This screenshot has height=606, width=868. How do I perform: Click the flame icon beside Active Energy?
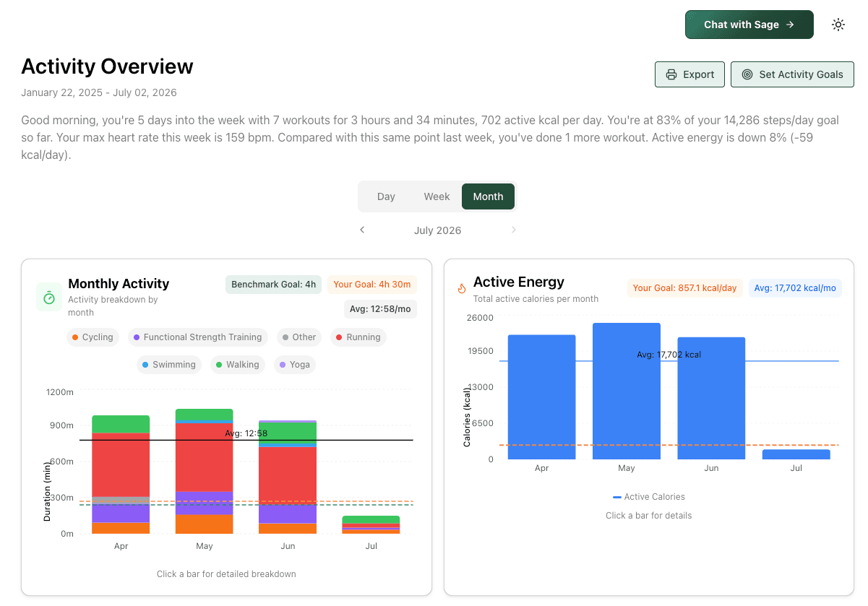point(461,288)
